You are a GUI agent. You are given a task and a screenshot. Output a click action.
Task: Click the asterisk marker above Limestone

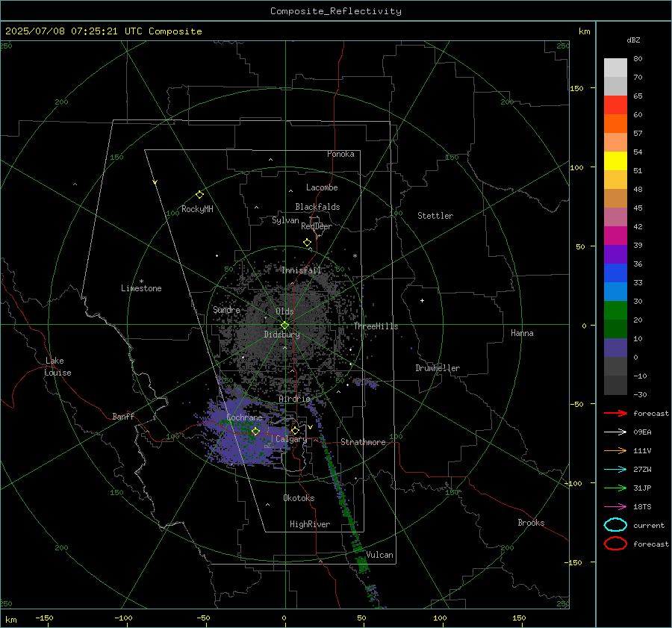141,282
